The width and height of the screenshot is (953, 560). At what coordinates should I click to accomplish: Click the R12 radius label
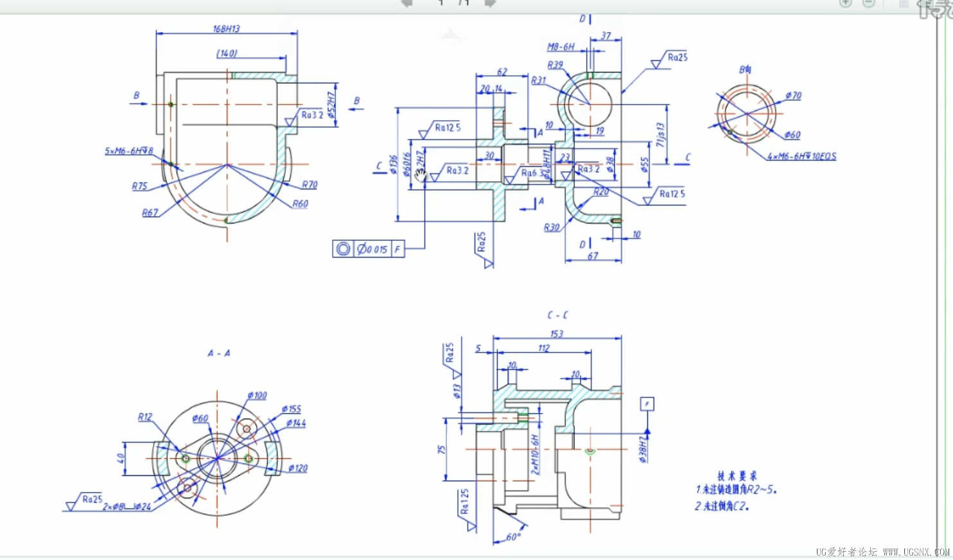click(145, 417)
